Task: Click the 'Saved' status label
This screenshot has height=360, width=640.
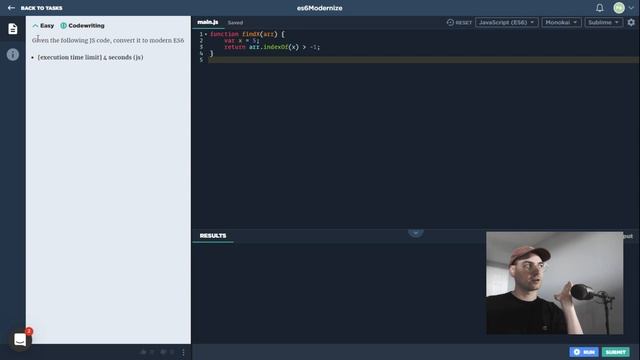Action: (x=235, y=22)
